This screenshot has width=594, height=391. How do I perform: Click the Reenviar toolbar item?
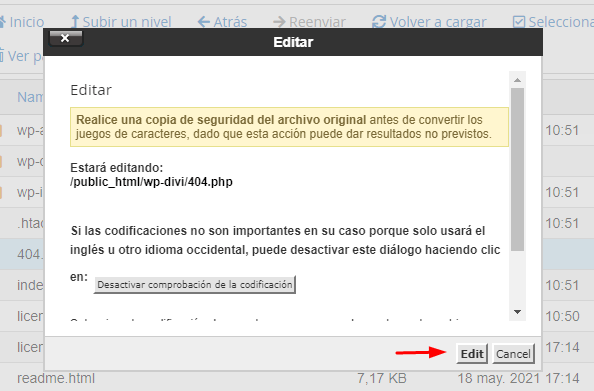pos(309,22)
